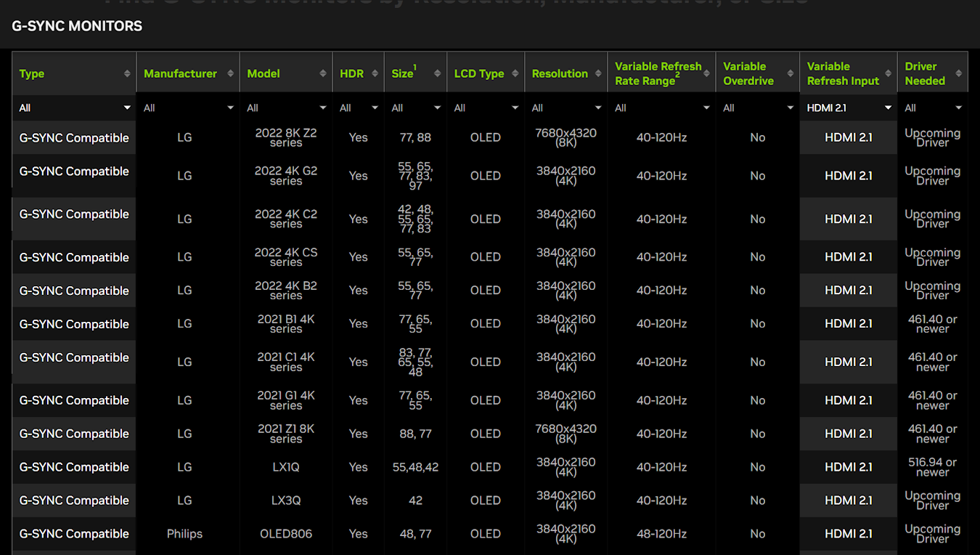Click 7680x4320 resolution in Z2 series row

(x=566, y=137)
